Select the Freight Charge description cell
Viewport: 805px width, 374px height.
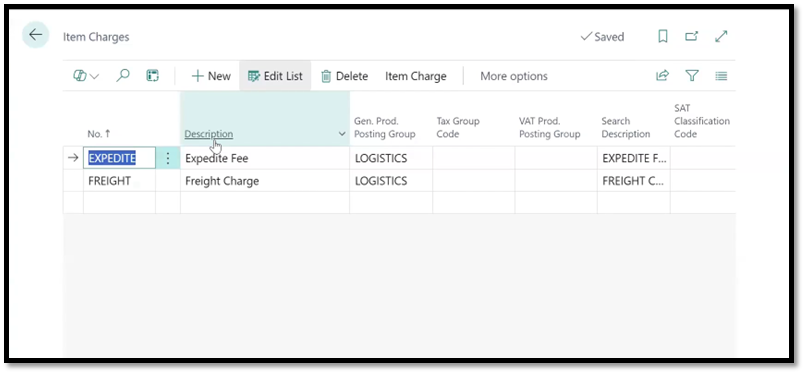point(265,181)
